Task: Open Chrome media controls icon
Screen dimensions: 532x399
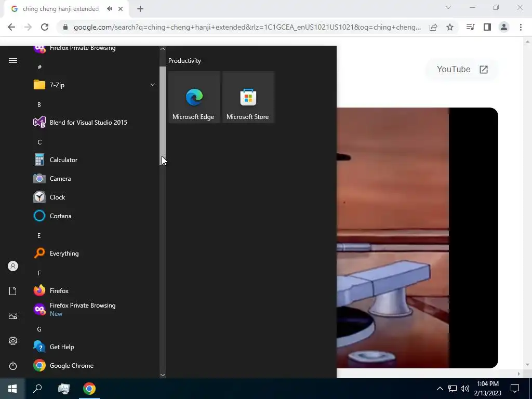Action: 470,27
